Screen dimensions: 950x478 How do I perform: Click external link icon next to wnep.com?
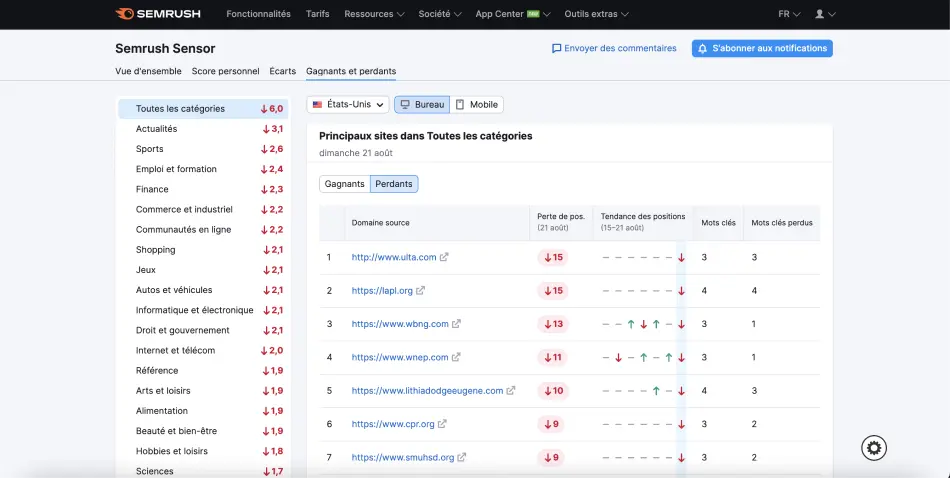456,357
